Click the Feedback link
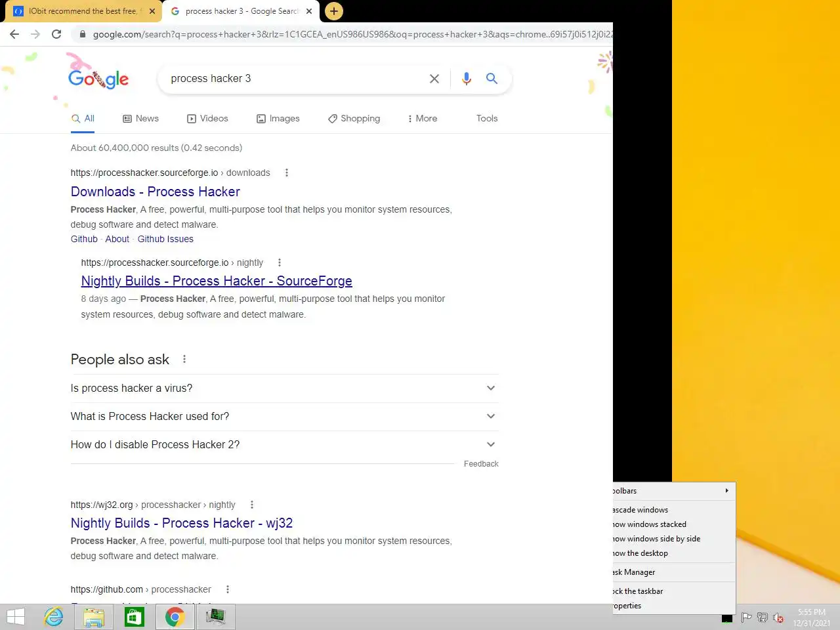This screenshot has height=630, width=840. (481, 464)
